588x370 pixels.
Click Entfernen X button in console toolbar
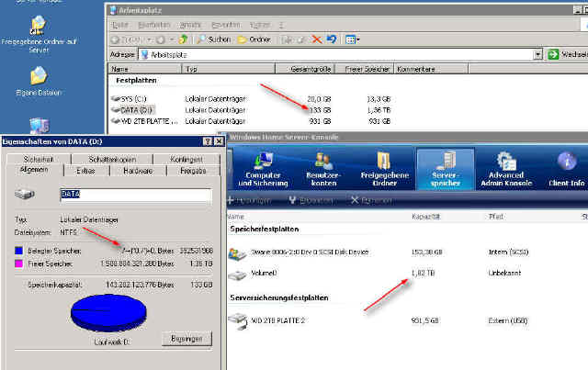371,200
